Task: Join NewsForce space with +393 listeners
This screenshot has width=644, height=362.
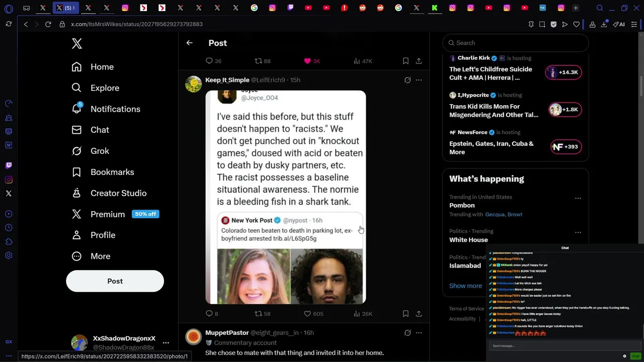Action: click(x=566, y=147)
